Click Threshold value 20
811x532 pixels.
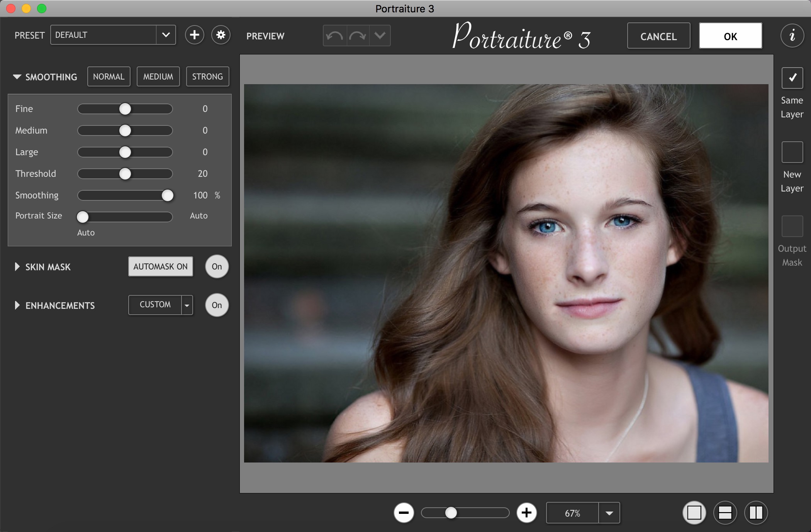click(203, 174)
